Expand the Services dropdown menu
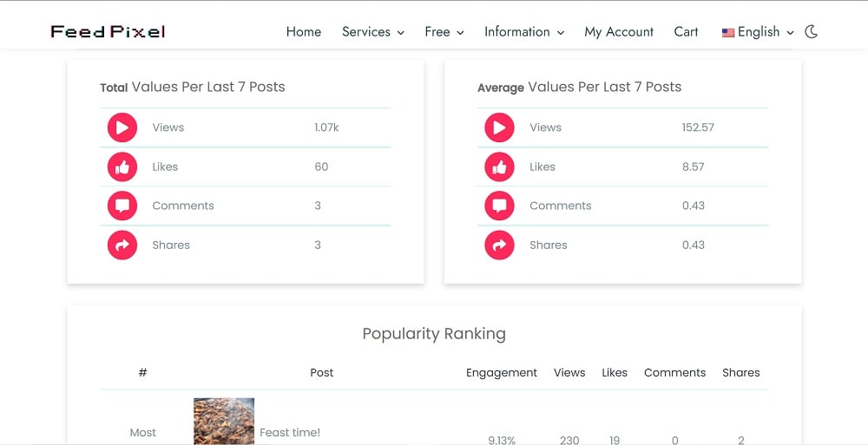 coord(372,32)
